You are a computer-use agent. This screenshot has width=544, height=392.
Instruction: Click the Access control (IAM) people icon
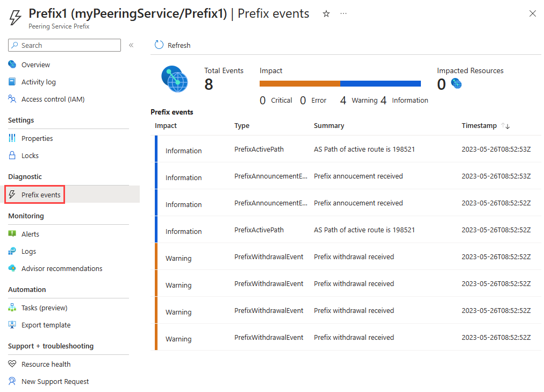12,99
